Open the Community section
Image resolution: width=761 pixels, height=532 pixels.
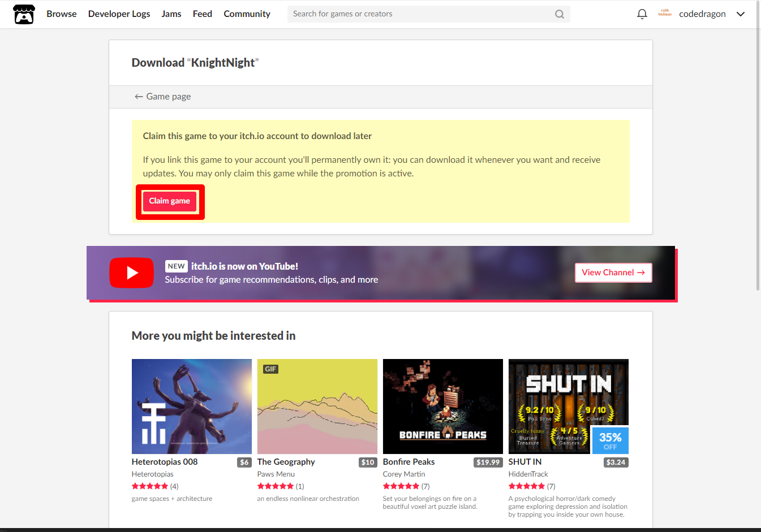(247, 14)
